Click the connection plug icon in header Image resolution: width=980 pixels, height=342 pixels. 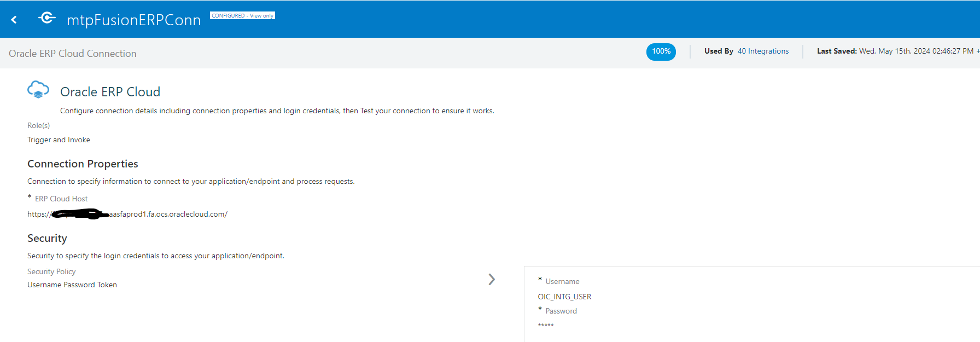pyautogui.click(x=47, y=18)
